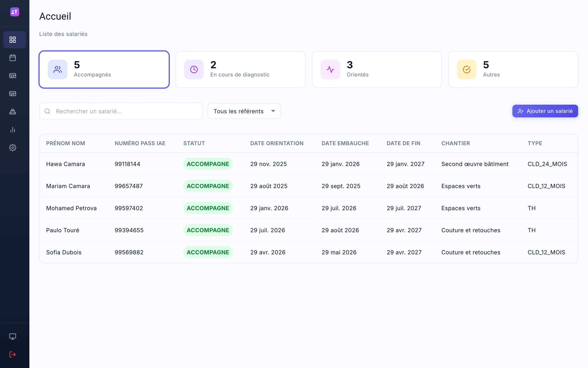Click the first card-list sidebar icon below the calendar

pyautogui.click(x=13, y=76)
